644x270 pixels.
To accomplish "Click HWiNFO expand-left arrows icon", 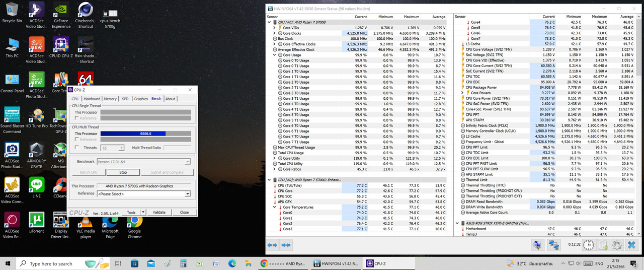I will 272,245.
